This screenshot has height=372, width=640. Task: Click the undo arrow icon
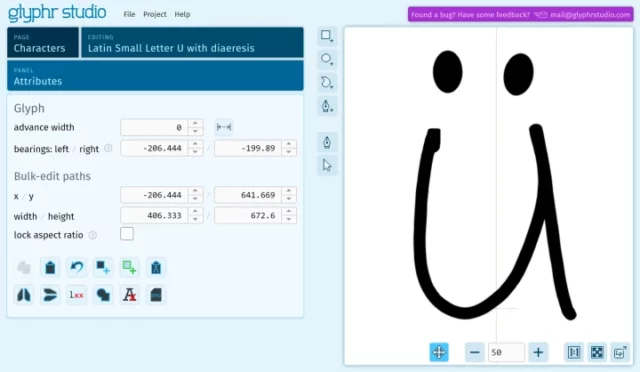[77, 268]
